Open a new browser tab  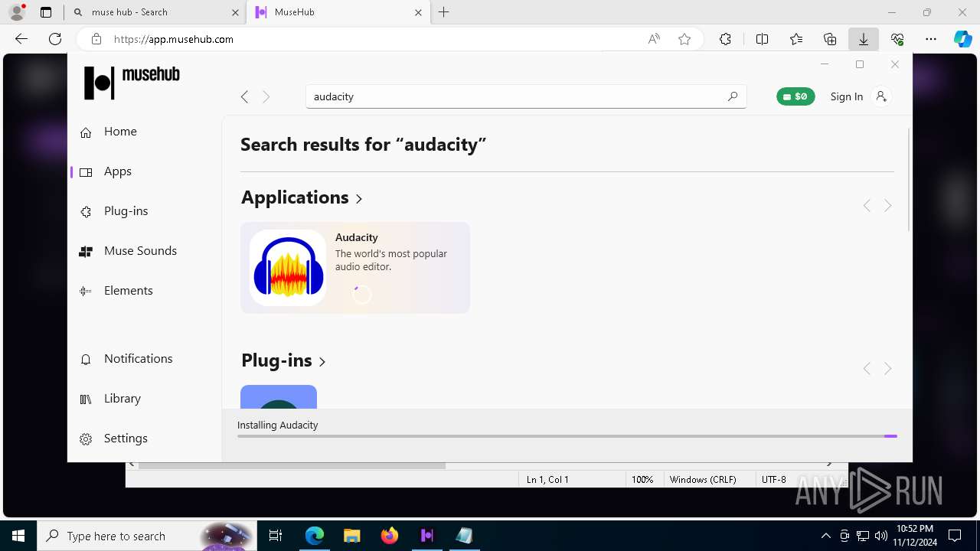[x=444, y=12]
